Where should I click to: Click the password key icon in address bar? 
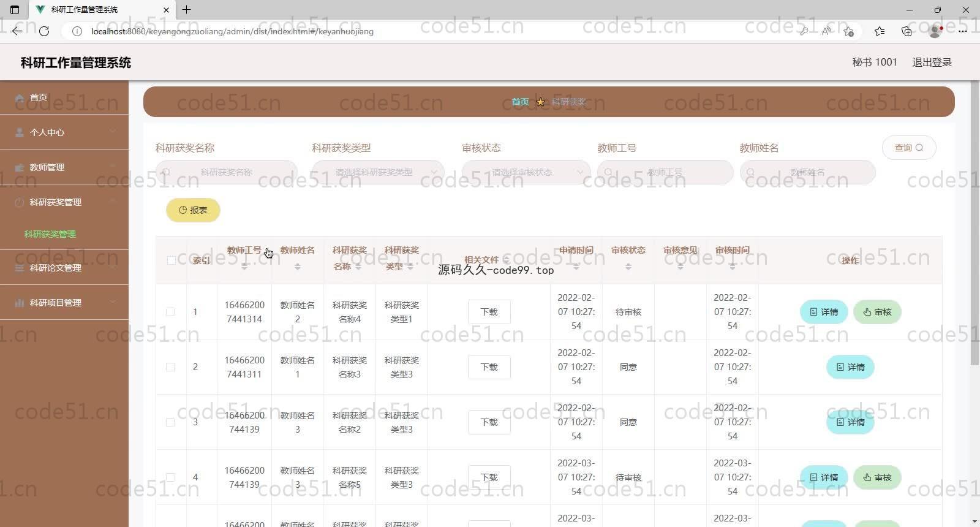tap(804, 31)
